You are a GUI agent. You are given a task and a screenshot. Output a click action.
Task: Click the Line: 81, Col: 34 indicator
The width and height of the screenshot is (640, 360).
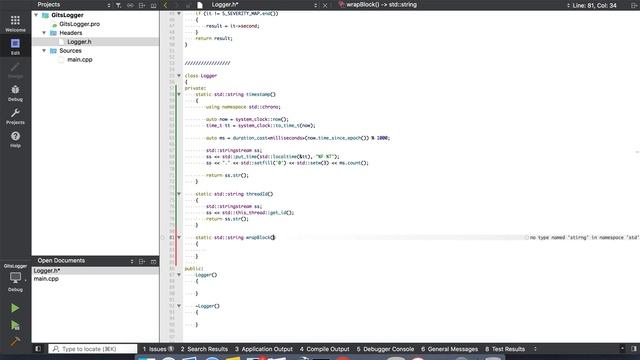(594, 5)
